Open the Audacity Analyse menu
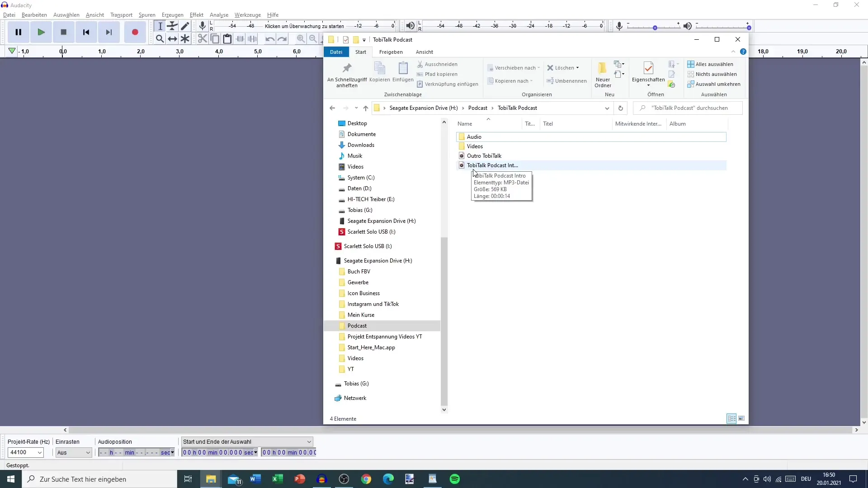 (x=219, y=15)
